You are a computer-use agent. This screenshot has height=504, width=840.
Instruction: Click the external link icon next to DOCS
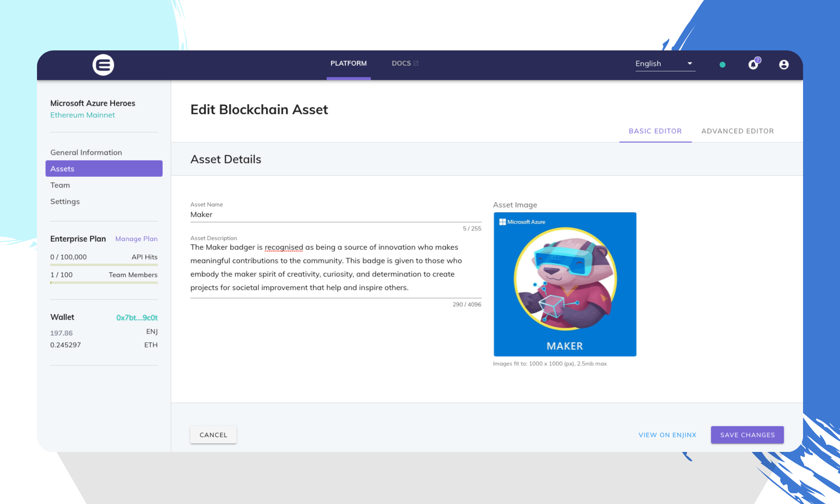point(416,63)
